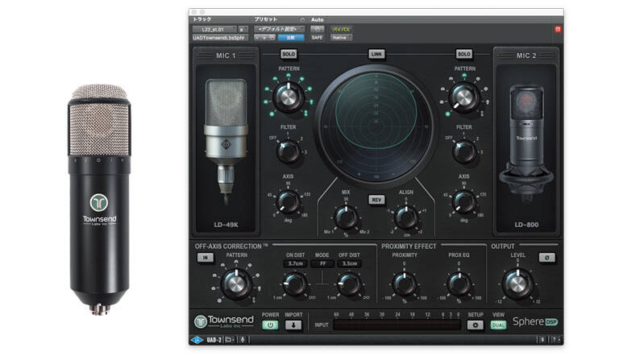Click the MIC 2 PATTERN knob
This screenshot has height=364, width=619.
pyautogui.click(x=464, y=97)
